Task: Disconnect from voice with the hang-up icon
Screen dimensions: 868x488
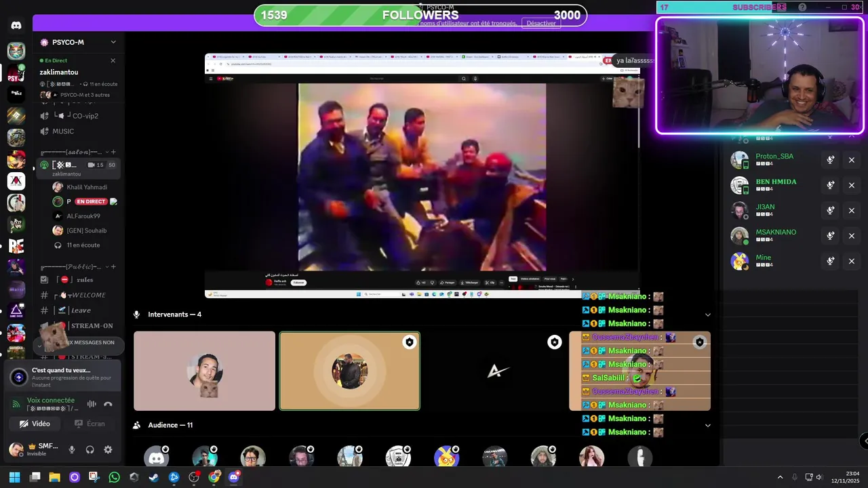Action: [108, 404]
